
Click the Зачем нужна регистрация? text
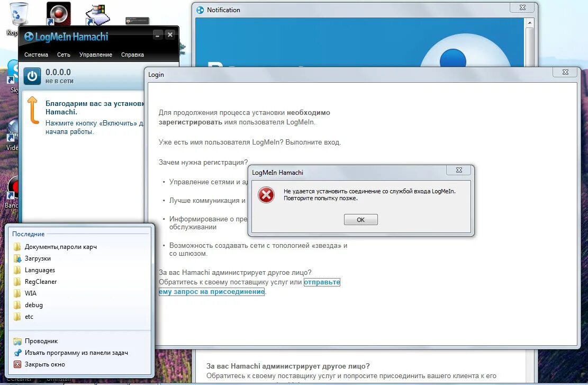coord(203,163)
